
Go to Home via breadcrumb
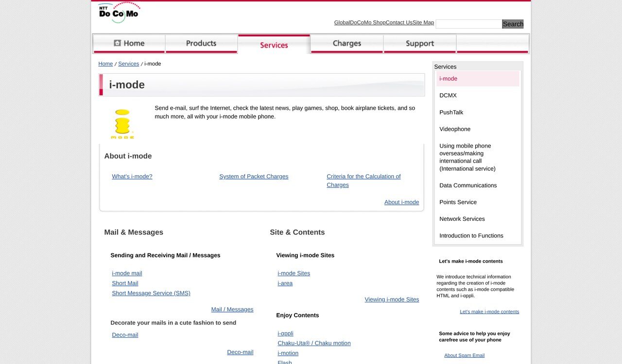click(x=105, y=64)
